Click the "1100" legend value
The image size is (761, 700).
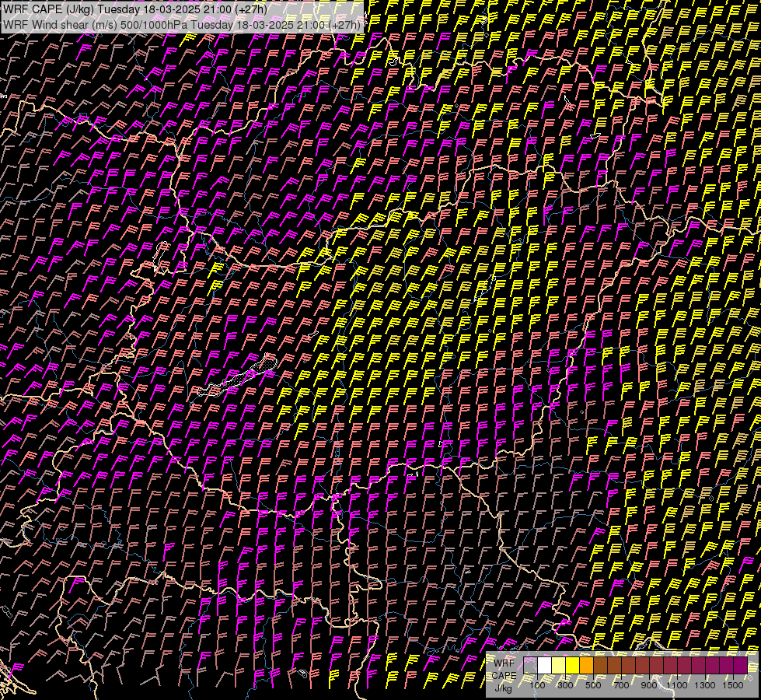click(x=676, y=685)
